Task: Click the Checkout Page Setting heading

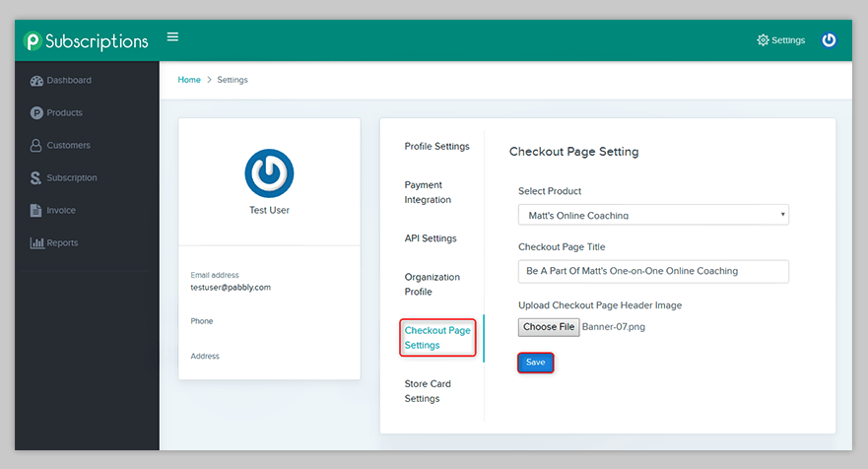Action: pyautogui.click(x=573, y=152)
